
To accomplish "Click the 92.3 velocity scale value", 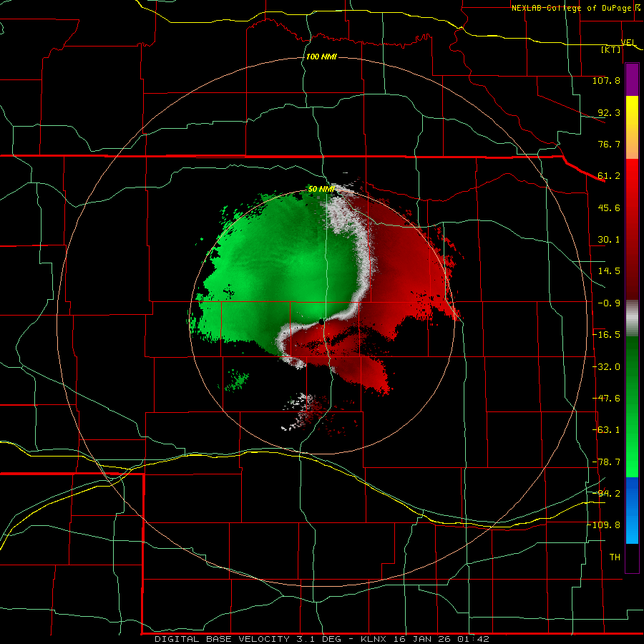I will click(609, 112).
